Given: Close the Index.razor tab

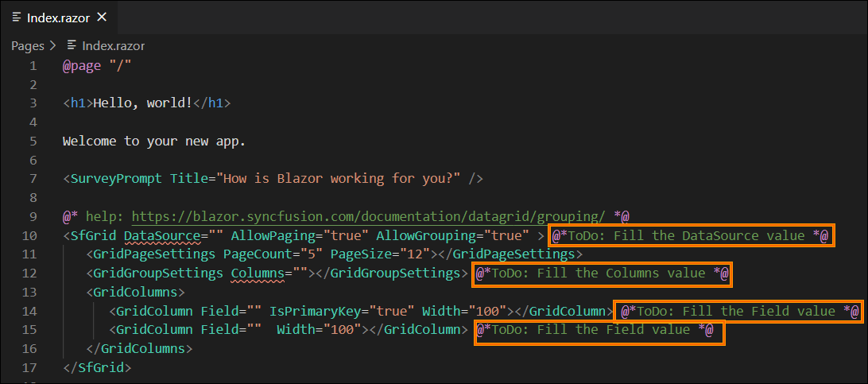Looking at the screenshot, I should coord(102,17).
